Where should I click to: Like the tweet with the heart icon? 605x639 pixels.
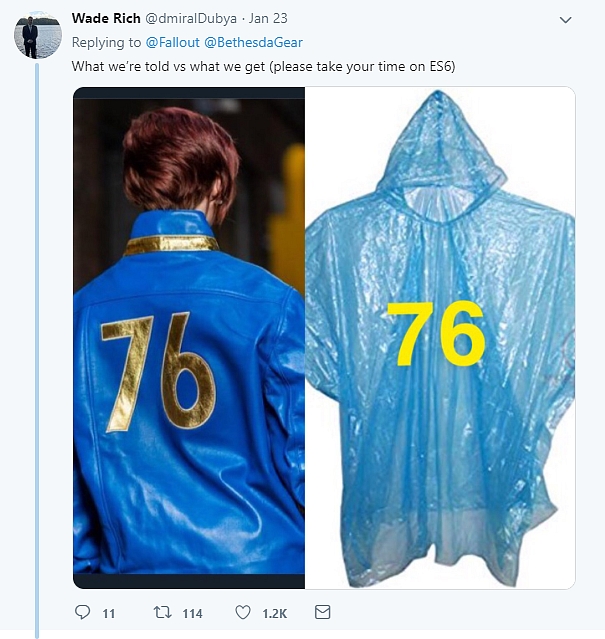pos(243,613)
